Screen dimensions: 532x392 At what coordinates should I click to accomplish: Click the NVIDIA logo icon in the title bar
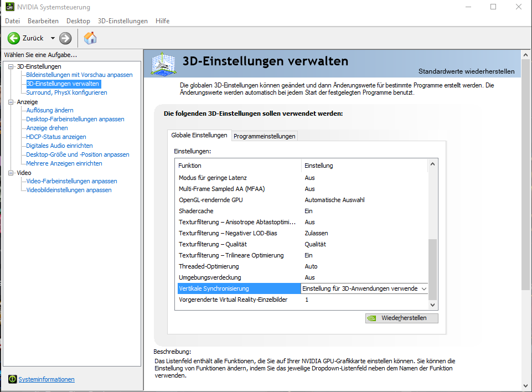click(x=10, y=7)
